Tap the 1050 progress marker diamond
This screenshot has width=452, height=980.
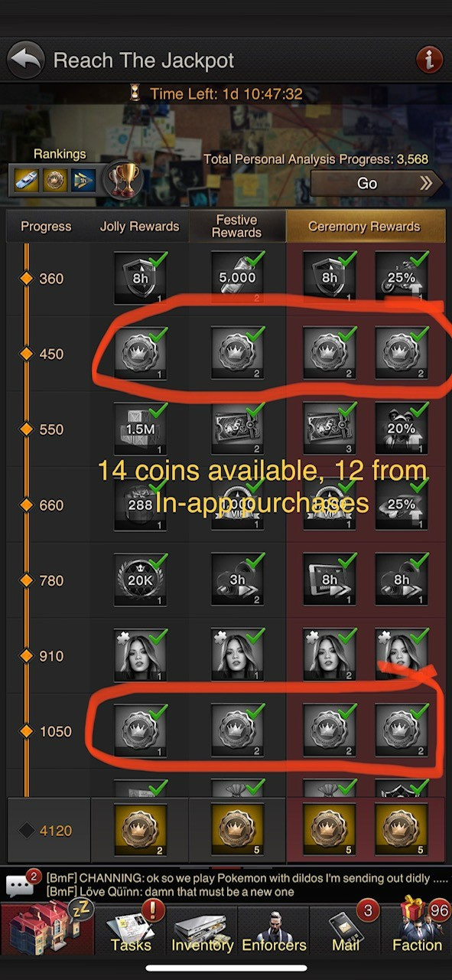coord(27,732)
